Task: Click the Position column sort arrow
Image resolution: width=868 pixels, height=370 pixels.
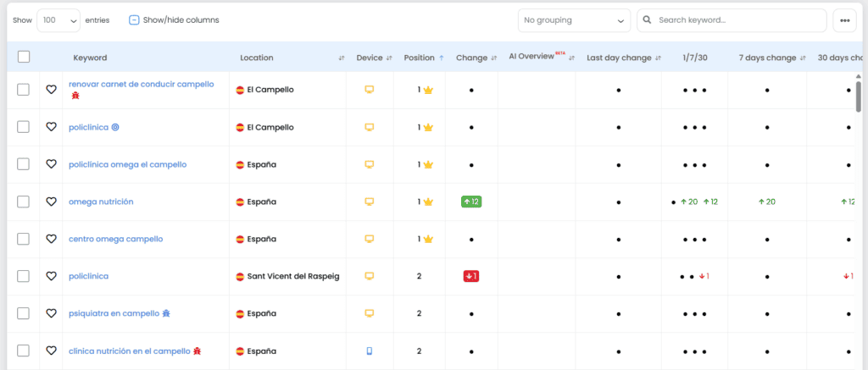Action: [442, 58]
